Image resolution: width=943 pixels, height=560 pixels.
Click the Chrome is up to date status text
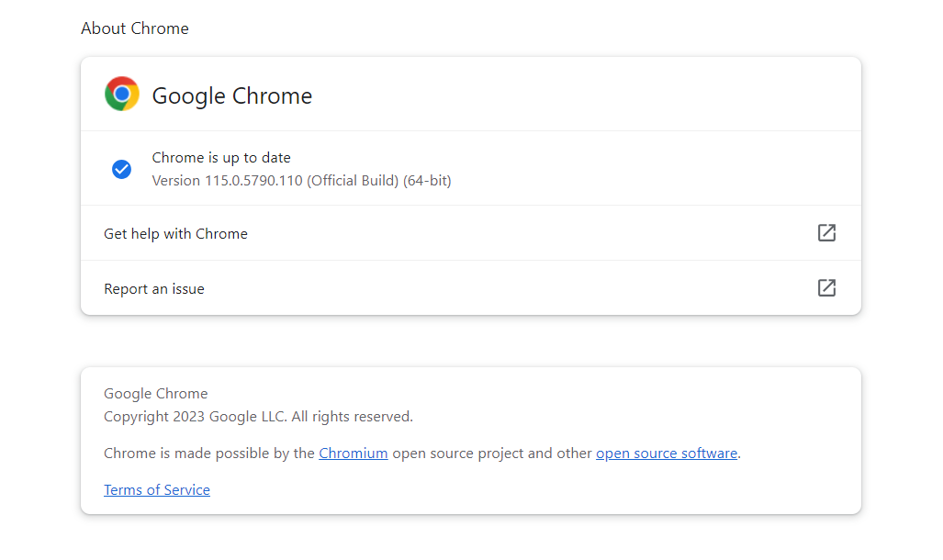pyautogui.click(x=219, y=157)
